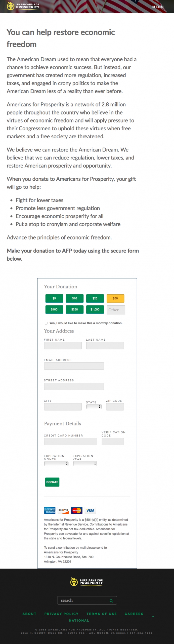
Task: Click the Americans for Prosperity header logo
Action: 23,6
